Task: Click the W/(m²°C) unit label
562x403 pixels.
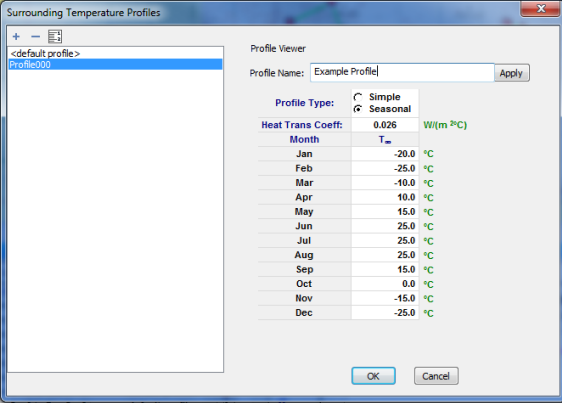Action: 445,125
